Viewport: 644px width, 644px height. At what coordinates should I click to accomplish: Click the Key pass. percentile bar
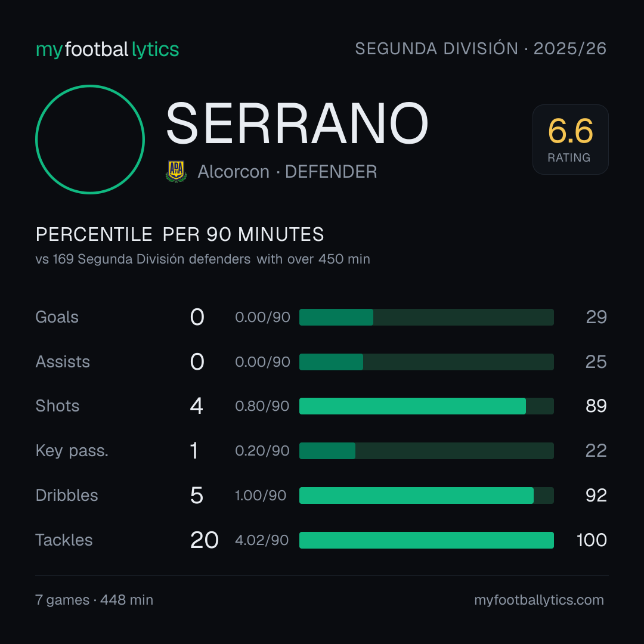point(426,451)
